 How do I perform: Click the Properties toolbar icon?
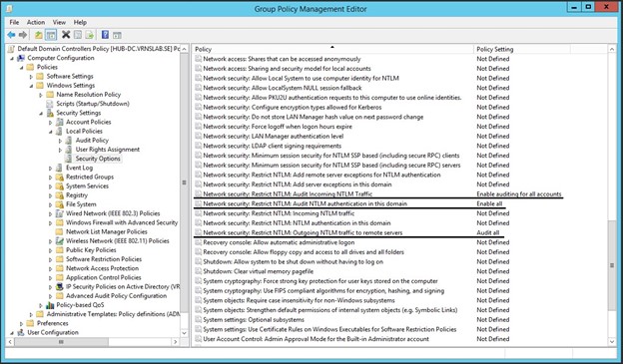78,35
